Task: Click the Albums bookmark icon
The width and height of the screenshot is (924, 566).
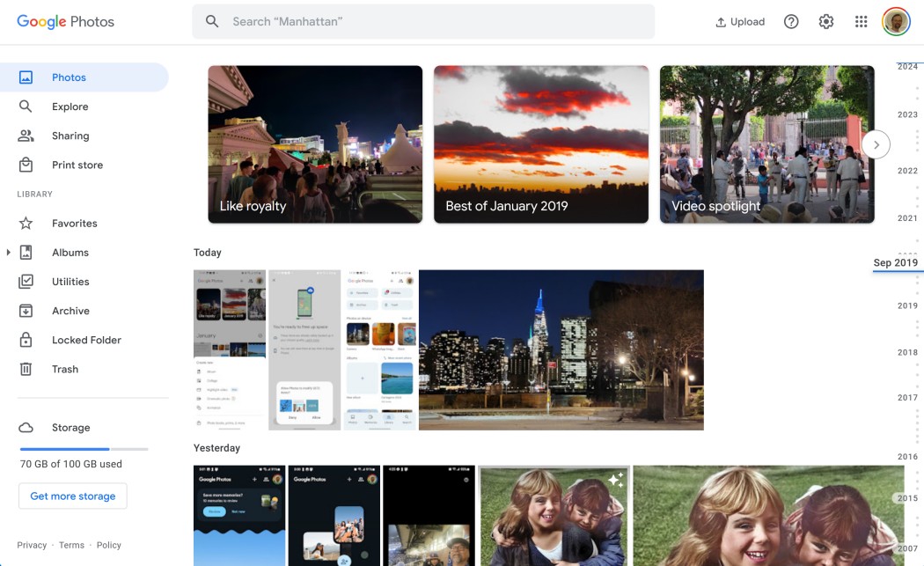Action: [x=26, y=253]
